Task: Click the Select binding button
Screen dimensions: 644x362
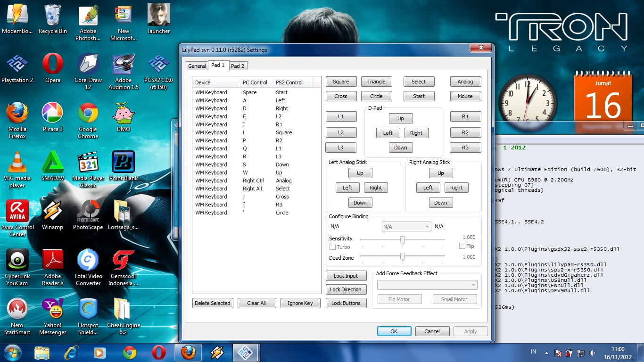Action: click(x=419, y=82)
